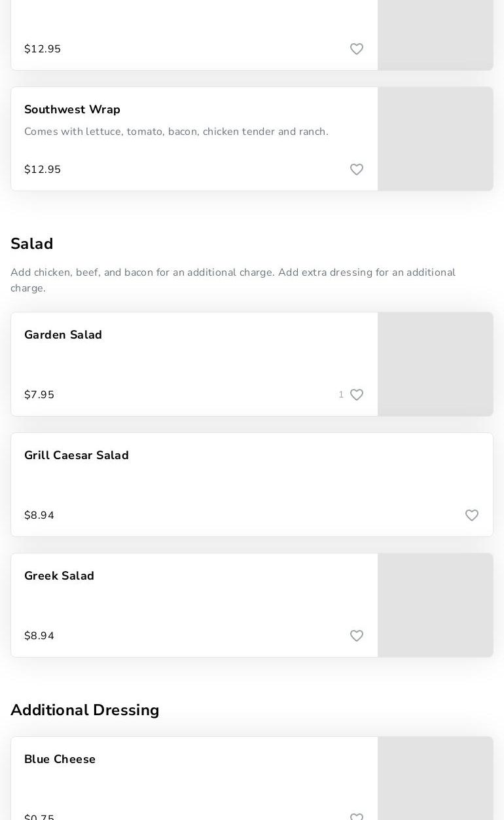Add Greek Salad to favorites via heart
Image resolution: width=504 pixels, height=820 pixels.
coord(357,636)
